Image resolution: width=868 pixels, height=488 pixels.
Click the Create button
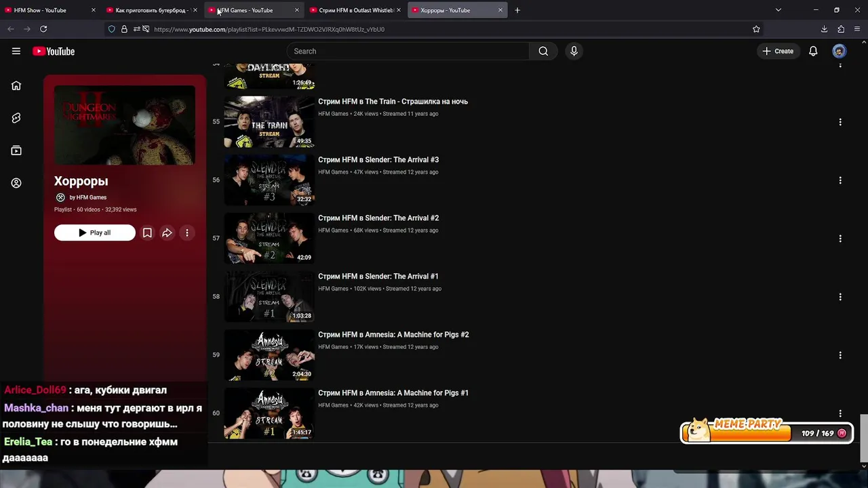778,51
